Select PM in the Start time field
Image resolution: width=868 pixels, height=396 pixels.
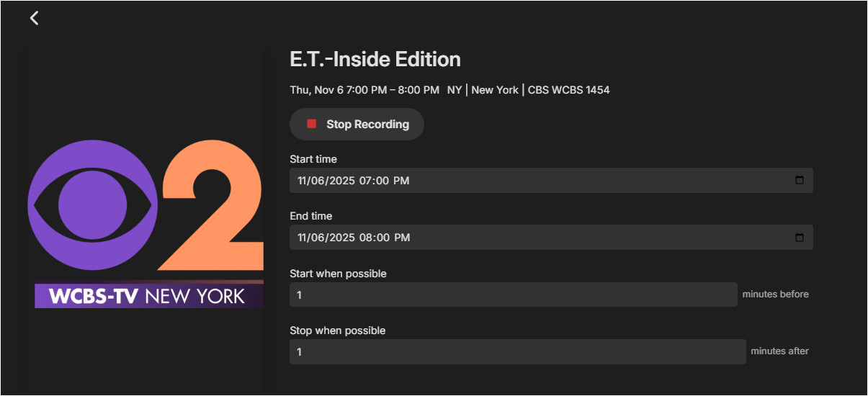click(x=401, y=181)
